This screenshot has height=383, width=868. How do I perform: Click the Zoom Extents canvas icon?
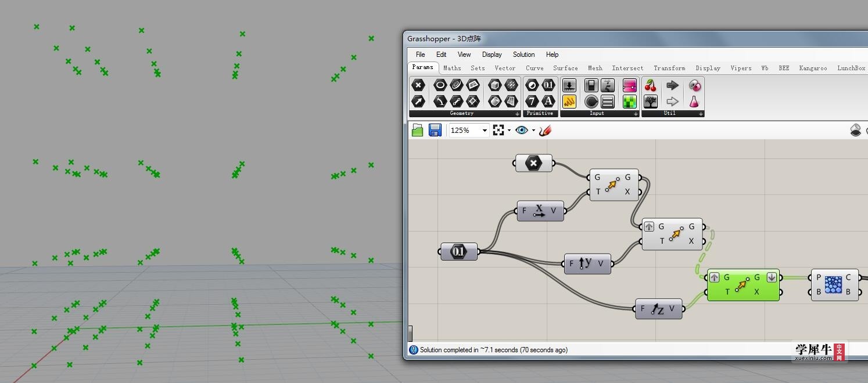point(498,130)
